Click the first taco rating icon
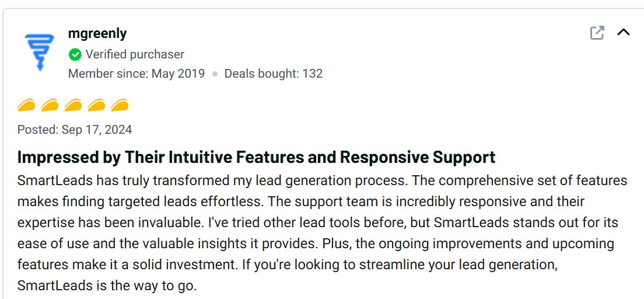Image resolution: width=644 pixels, height=299 pixels. coord(26,106)
